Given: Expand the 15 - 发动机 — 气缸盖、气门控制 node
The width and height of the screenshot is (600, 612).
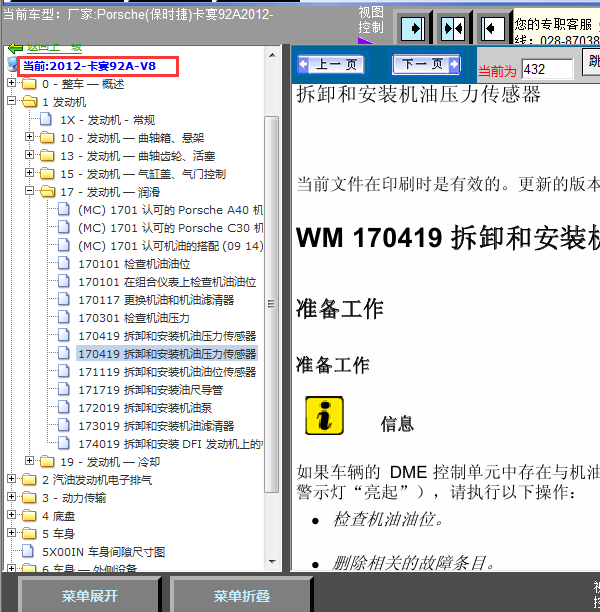Looking at the screenshot, I should 29,173.
